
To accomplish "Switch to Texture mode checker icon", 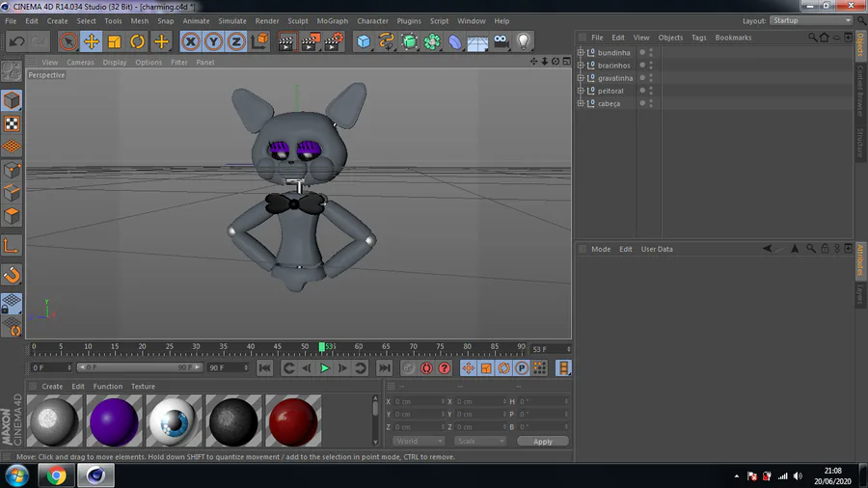I will [12, 123].
